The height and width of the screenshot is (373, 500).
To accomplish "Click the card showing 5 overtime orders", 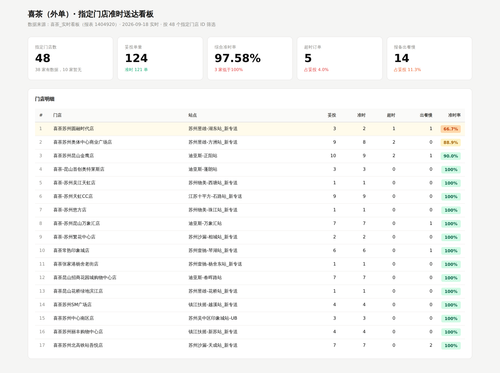I will [340, 58].
